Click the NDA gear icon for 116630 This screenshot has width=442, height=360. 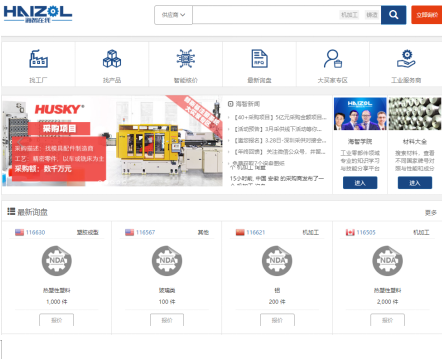[x=57, y=261]
